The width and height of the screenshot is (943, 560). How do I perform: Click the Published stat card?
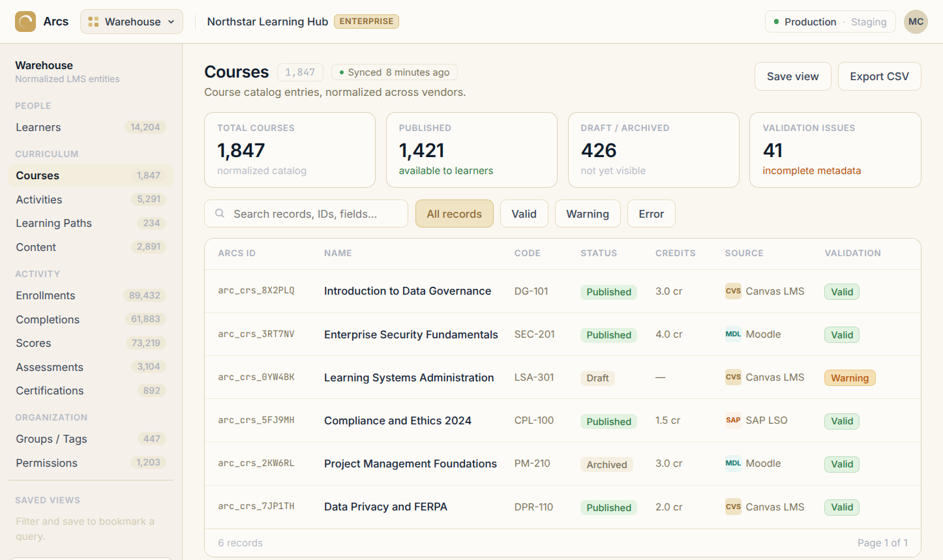click(471, 150)
